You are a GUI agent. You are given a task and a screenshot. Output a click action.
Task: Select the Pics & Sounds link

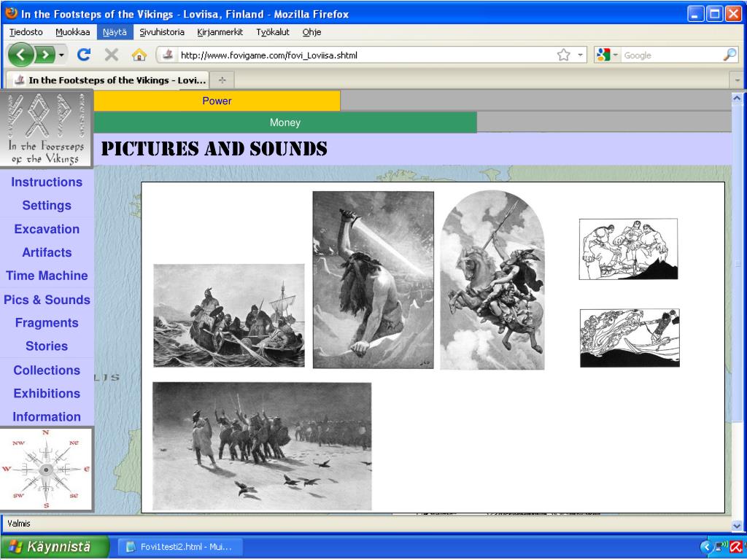tap(47, 300)
